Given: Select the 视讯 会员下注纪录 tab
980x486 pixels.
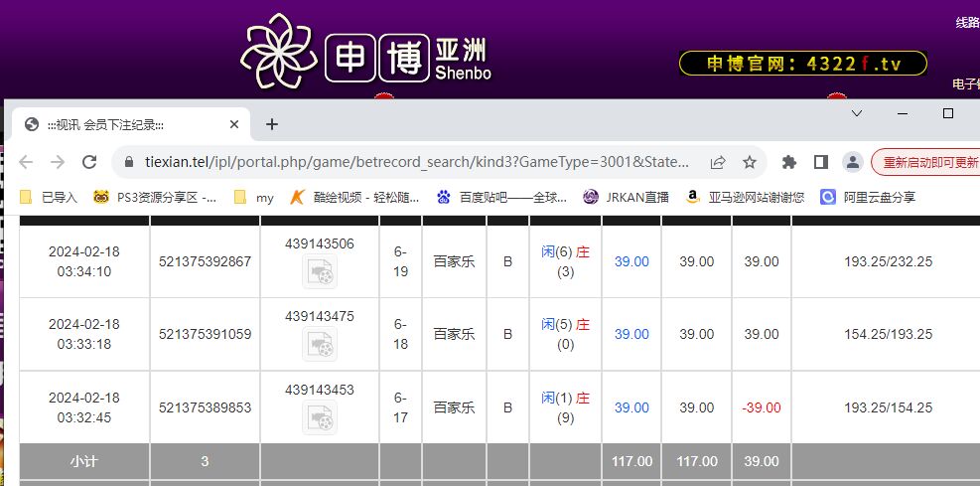Looking at the screenshot, I should coord(117,124).
